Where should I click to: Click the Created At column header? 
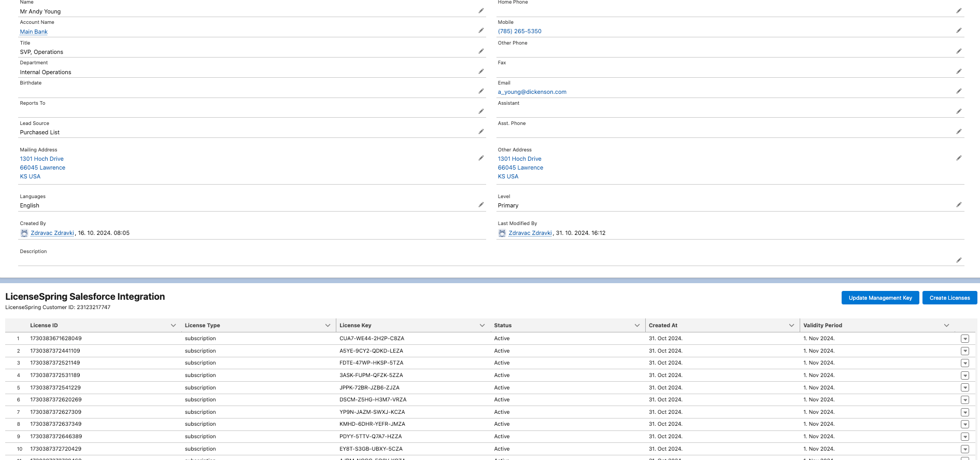pyautogui.click(x=663, y=326)
